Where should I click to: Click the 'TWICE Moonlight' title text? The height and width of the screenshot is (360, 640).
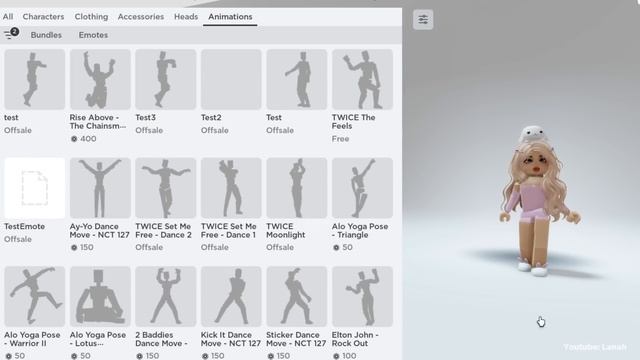pos(285,231)
